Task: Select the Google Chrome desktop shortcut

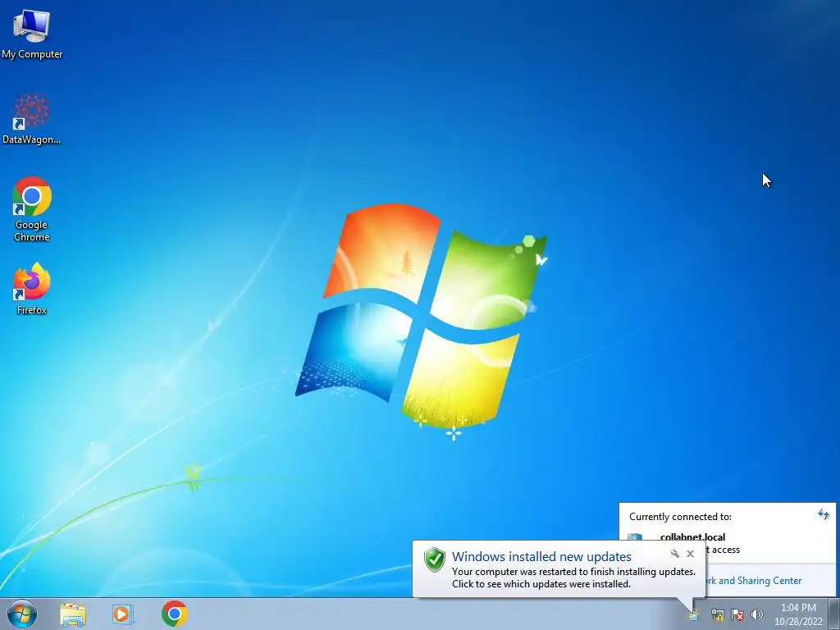Action: tap(32, 209)
